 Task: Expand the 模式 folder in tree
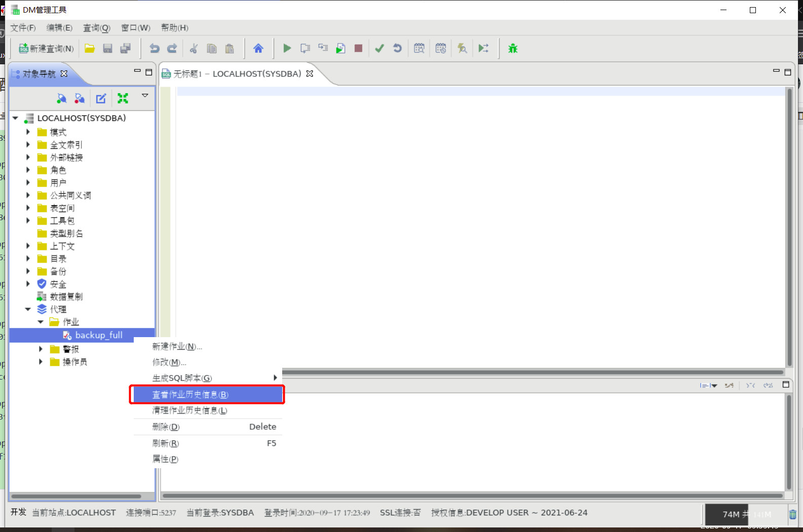[28, 132]
